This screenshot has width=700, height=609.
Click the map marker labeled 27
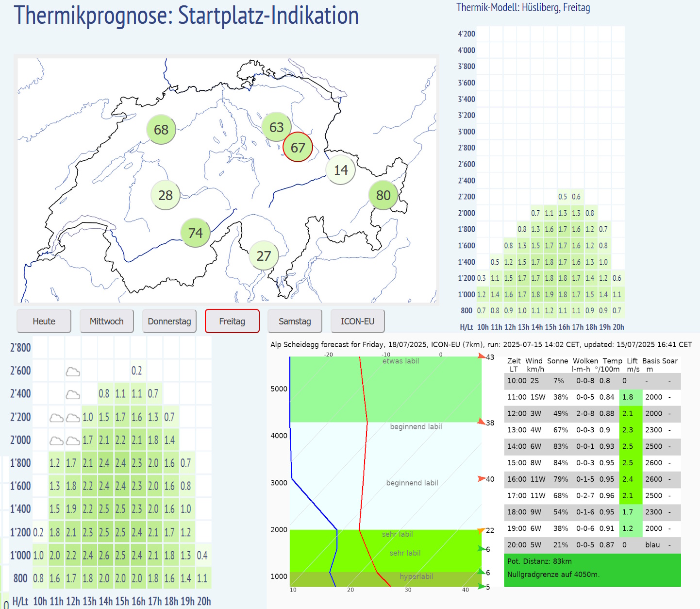click(264, 256)
